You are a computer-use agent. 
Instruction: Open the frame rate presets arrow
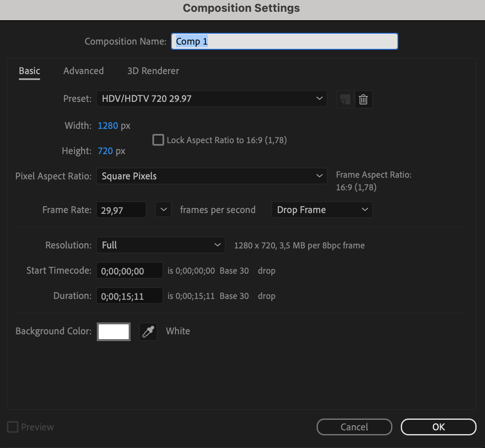[x=163, y=210]
